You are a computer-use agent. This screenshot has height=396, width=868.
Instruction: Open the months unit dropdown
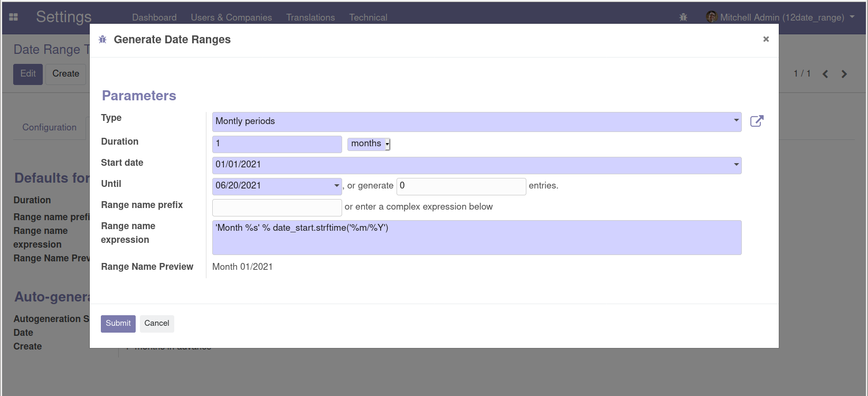tap(369, 144)
